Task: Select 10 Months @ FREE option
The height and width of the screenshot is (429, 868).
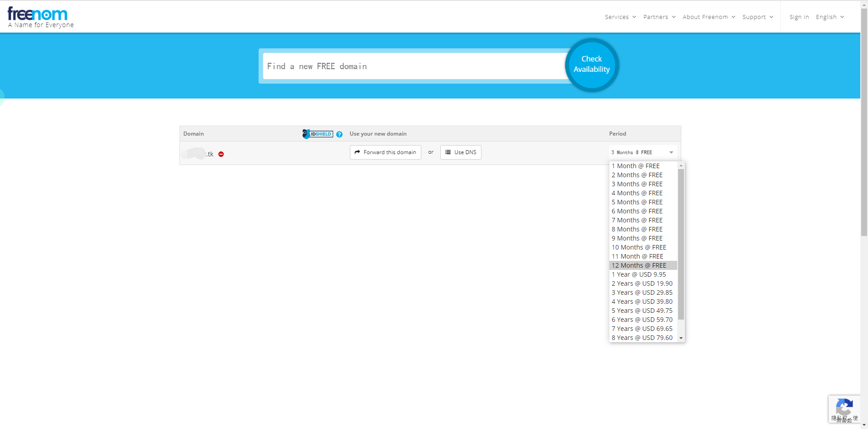Action: (x=643, y=247)
